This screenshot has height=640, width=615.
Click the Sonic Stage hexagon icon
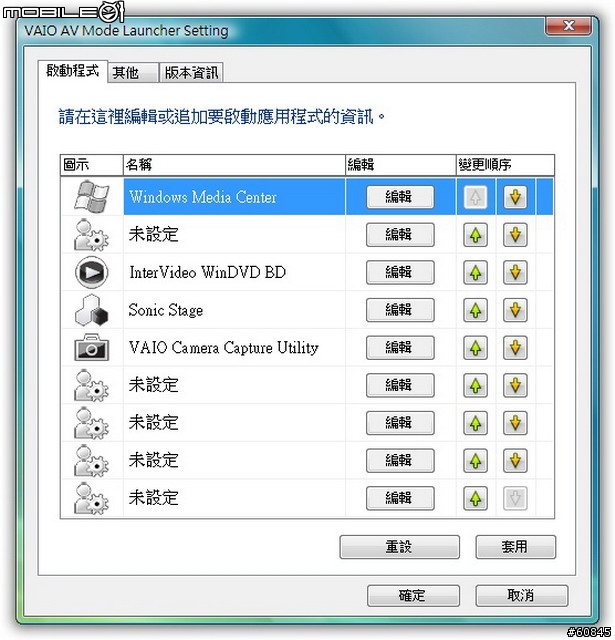(91, 310)
